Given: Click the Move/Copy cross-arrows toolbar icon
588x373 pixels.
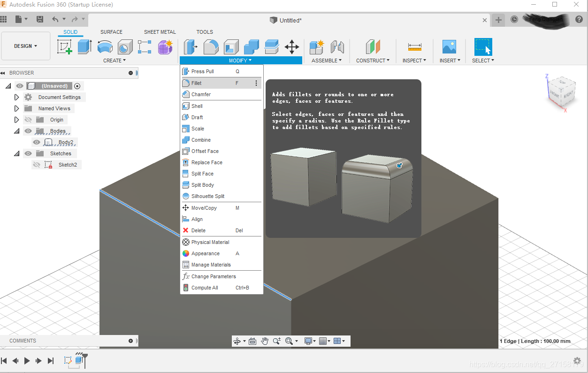Looking at the screenshot, I should click(x=292, y=47).
